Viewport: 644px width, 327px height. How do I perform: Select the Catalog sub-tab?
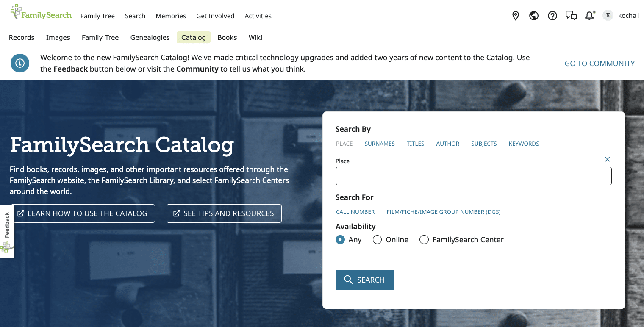coord(194,37)
